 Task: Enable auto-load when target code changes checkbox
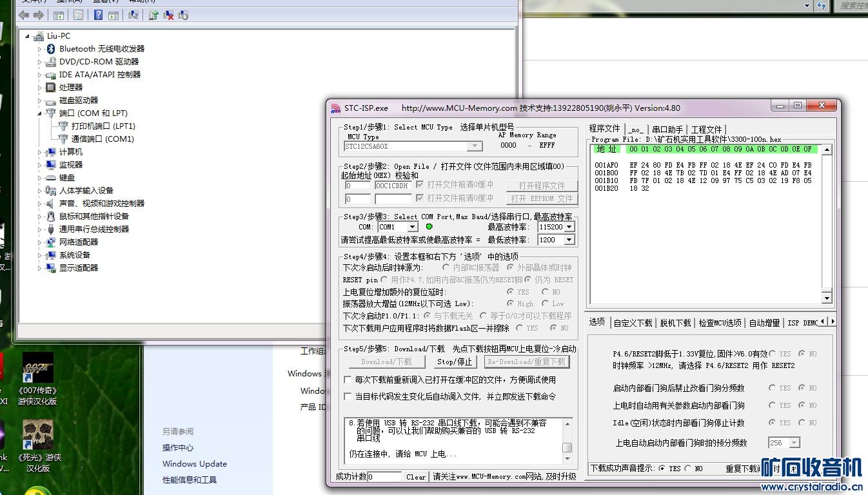tap(348, 397)
